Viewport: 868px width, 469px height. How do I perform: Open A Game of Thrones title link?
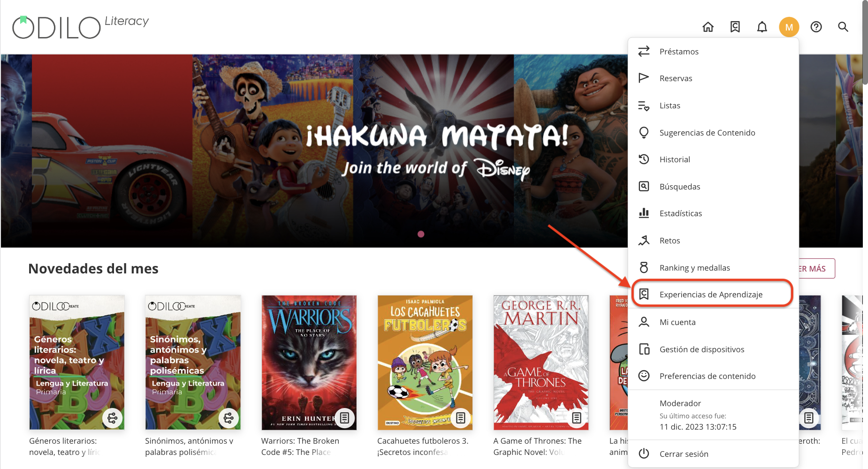(x=538, y=446)
